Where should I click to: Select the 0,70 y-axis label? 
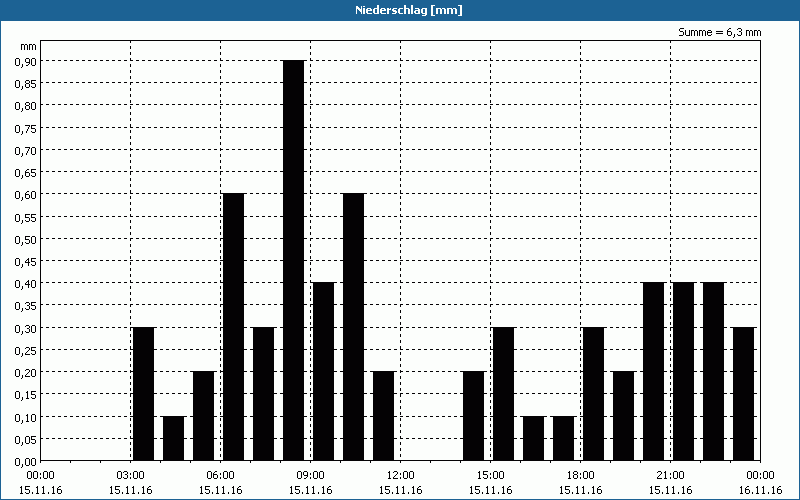(x=26, y=150)
